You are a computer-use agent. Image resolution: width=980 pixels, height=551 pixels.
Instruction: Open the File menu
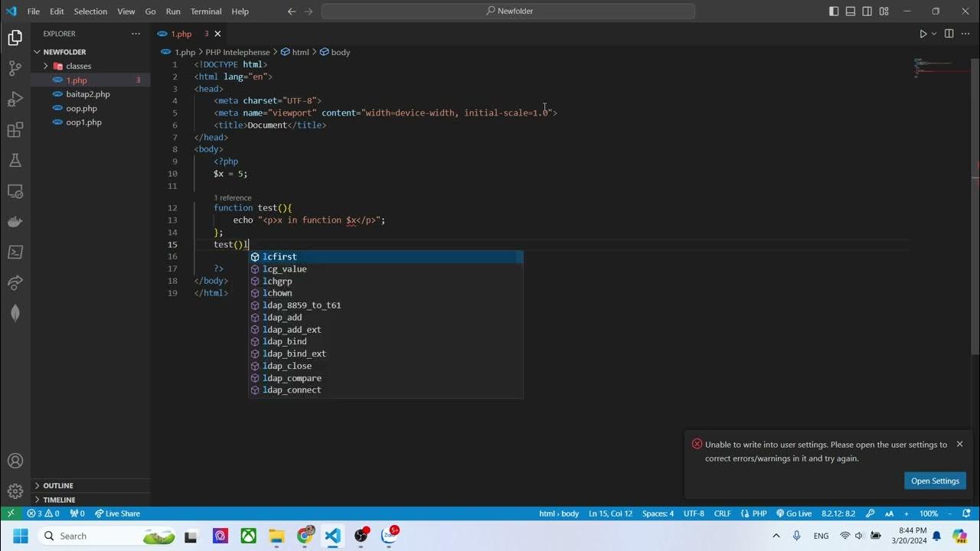[34, 11]
